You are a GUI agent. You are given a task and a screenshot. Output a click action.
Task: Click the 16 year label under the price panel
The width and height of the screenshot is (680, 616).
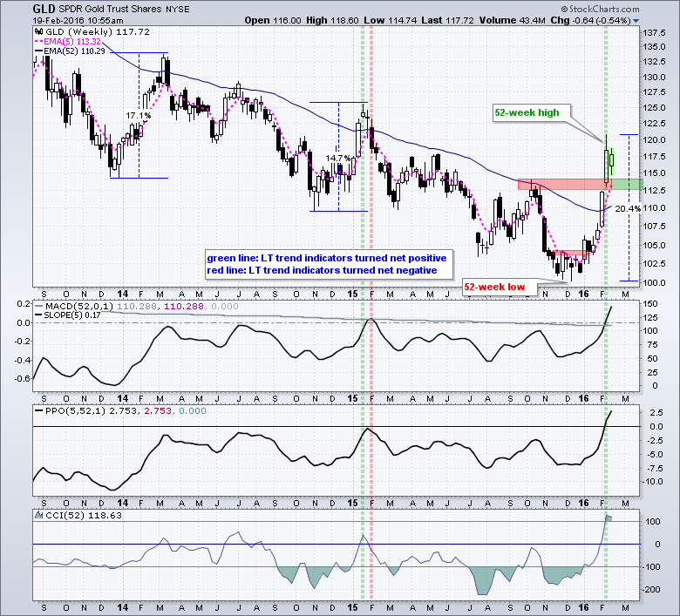[584, 294]
